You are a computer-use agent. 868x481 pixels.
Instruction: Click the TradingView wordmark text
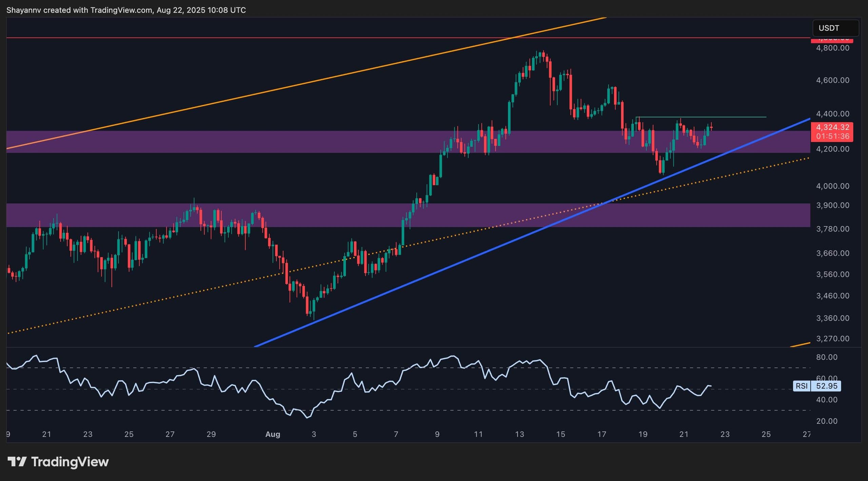click(70, 462)
